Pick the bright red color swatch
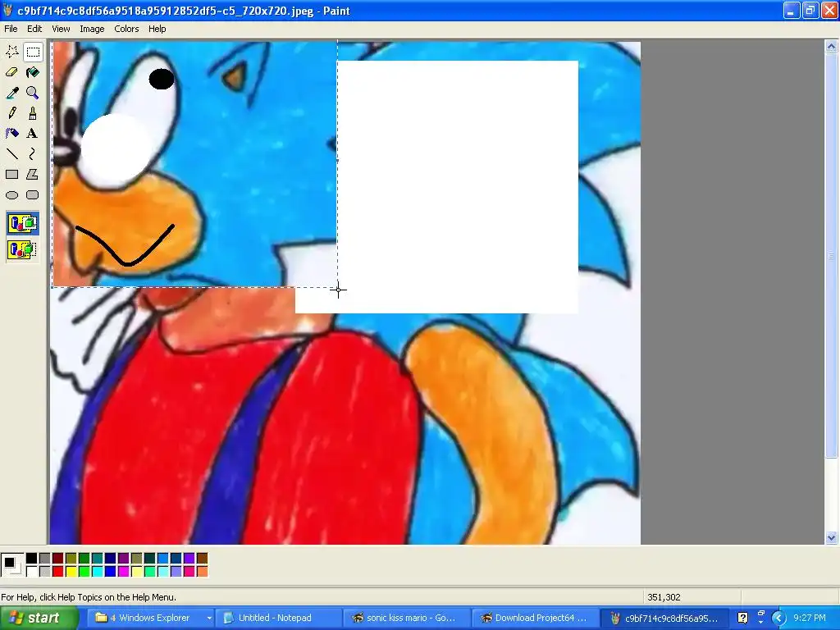This screenshot has width=840, height=630. [x=58, y=572]
